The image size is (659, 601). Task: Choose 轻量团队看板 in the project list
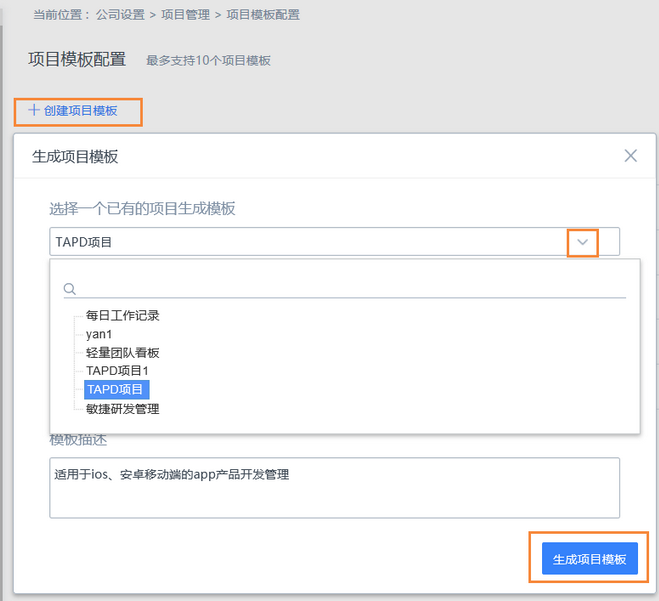(x=122, y=353)
